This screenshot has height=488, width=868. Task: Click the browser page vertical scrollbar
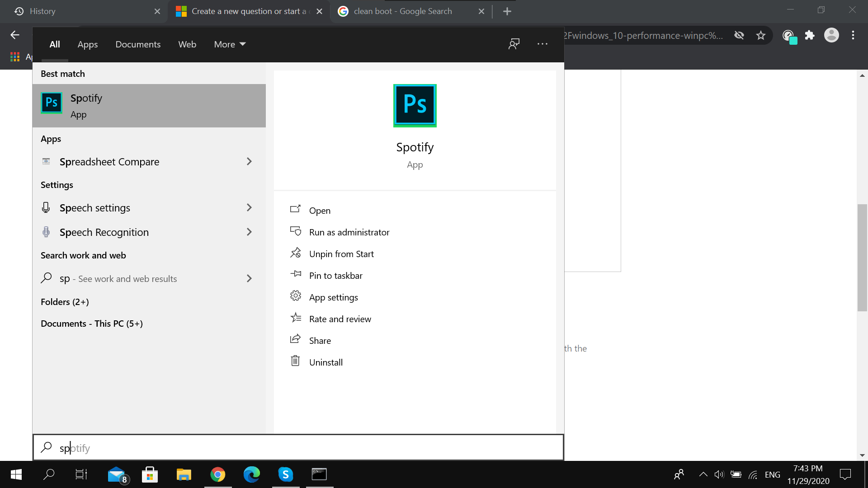(x=862, y=258)
